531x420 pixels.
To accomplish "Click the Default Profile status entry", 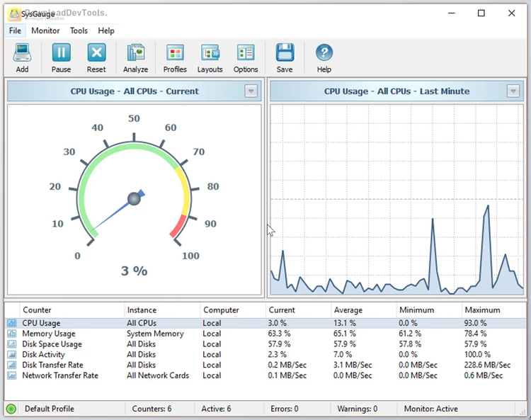I will (x=50, y=409).
